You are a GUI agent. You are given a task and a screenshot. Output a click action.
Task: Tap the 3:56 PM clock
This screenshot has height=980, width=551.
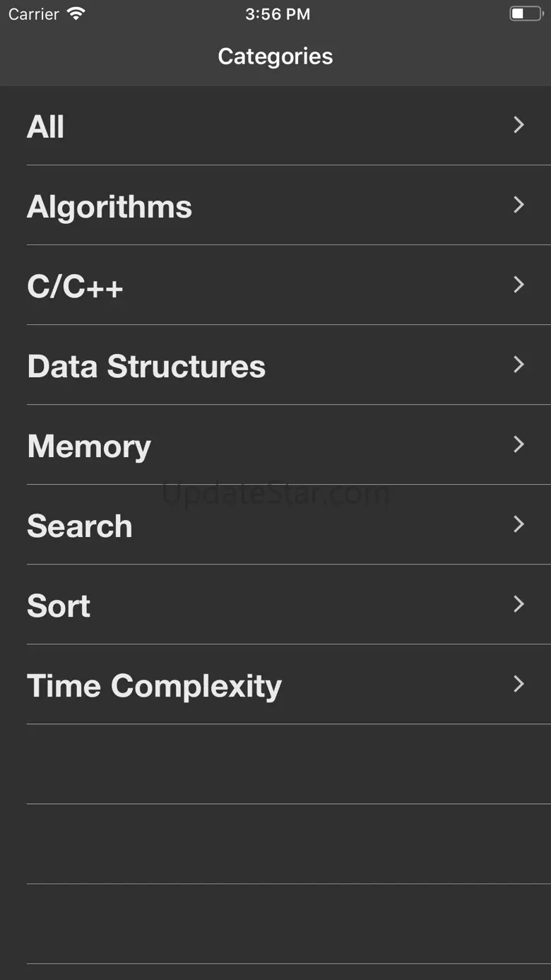pos(277,14)
